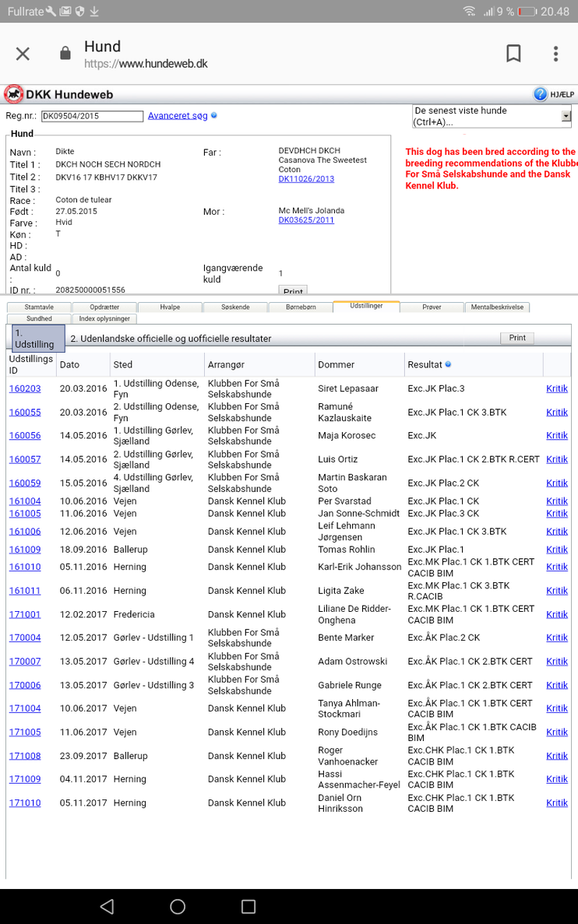Open Kritik for the Luis Ortiz row

[557, 459]
